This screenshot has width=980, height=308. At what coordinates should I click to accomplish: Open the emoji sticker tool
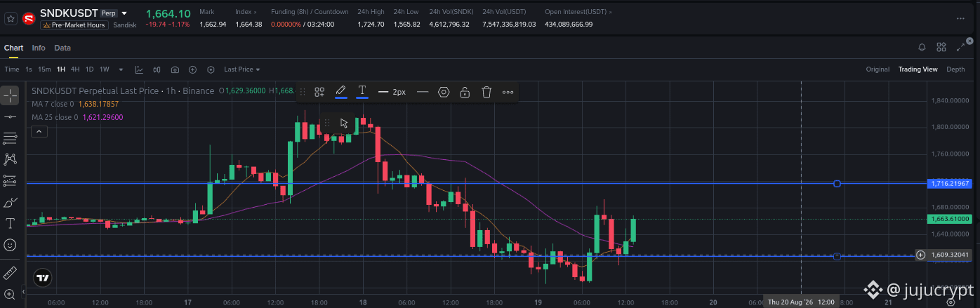pyautogui.click(x=10, y=245)
